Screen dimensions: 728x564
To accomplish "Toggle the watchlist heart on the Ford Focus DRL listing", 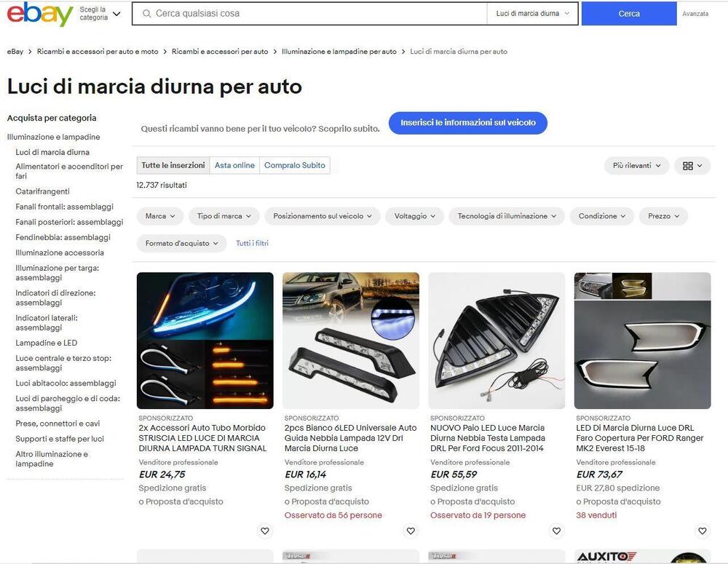I will coord(556,531).
